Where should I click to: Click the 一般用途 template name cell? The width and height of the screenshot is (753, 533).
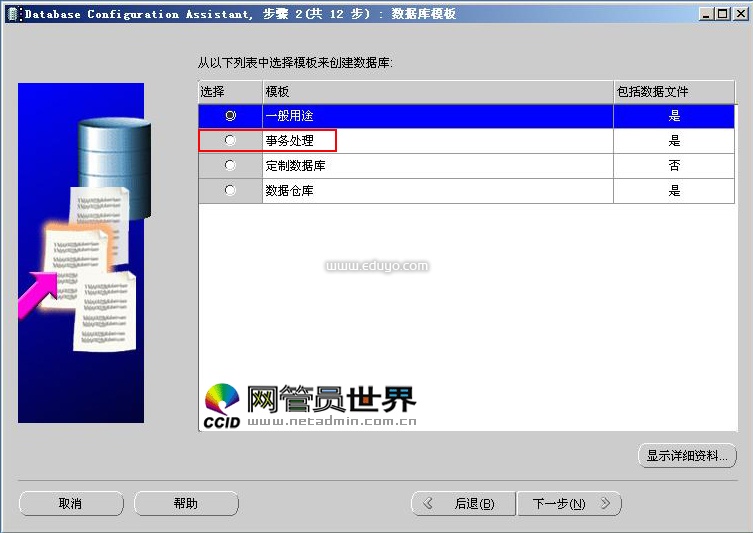coord(290,116)
